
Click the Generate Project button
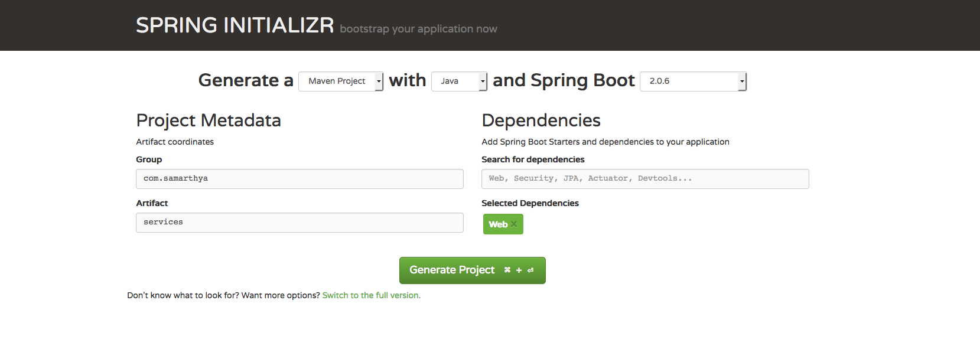[x=473, y=270]
